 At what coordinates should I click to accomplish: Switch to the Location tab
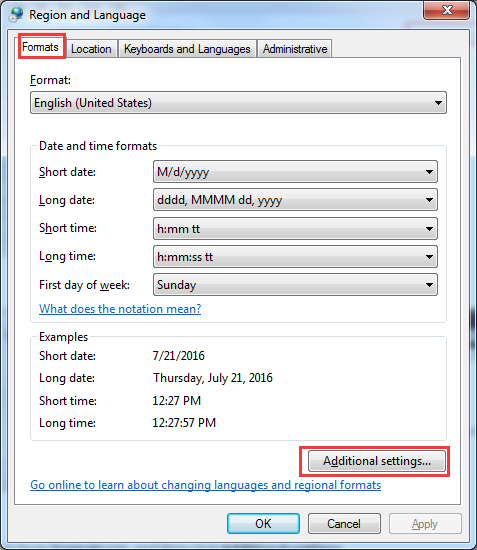tap(91, 49)
